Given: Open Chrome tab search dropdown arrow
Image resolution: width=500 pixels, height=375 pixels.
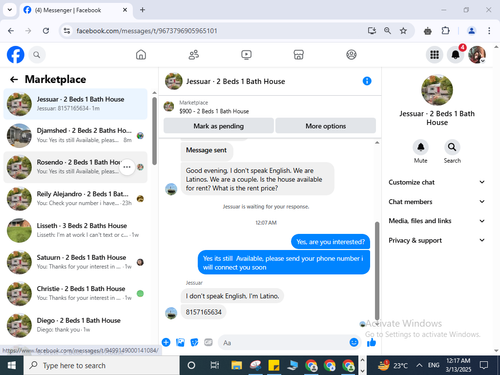Looking at the screenshot, I should click(10, 10).
